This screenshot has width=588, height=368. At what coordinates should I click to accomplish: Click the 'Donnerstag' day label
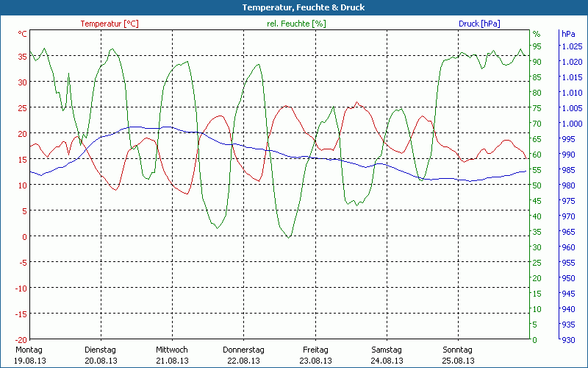click(243, 350)
